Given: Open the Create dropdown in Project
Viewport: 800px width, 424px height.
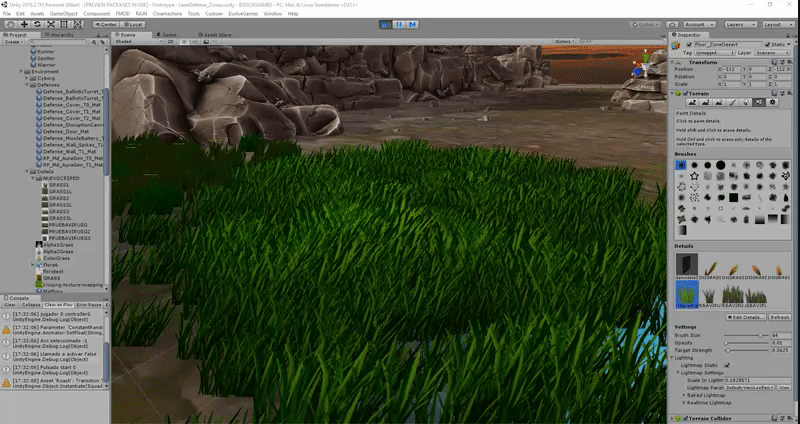Looking at the screenshot, I should (x=13, y=42).
